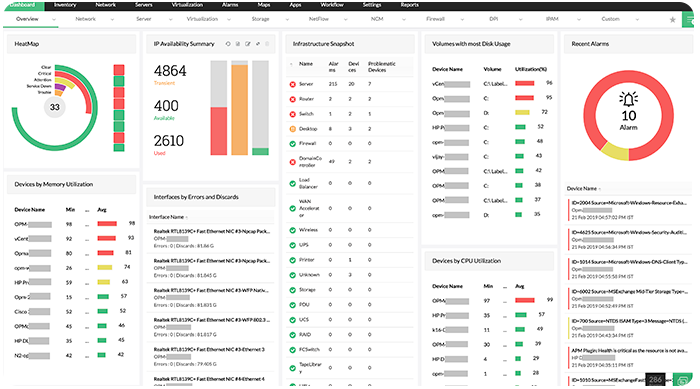The image size is (700, 389).
Task: Expand the Server tab dropdown arrow
Action: coord(170,19)
